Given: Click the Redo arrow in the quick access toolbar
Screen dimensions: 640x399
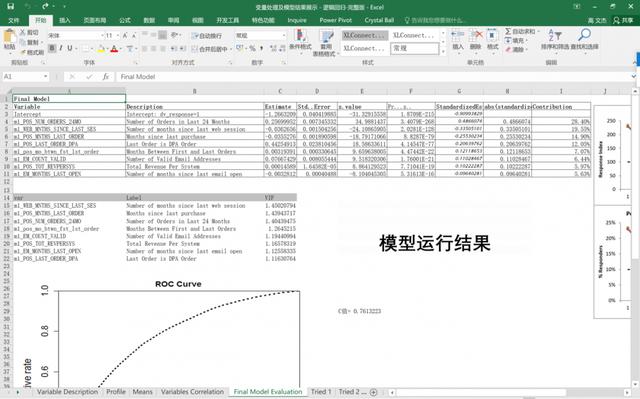Looking at the screenshot, I should point(45,6).
